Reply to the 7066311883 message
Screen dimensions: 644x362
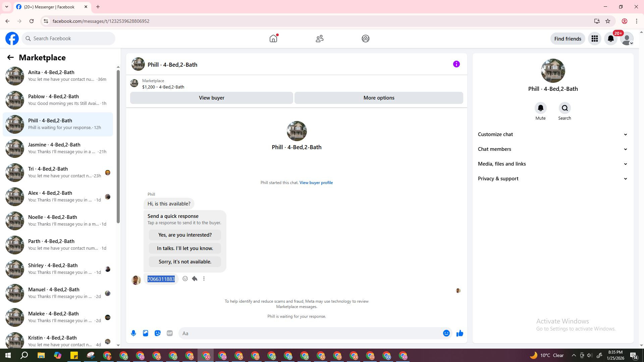tap(195, 279)
